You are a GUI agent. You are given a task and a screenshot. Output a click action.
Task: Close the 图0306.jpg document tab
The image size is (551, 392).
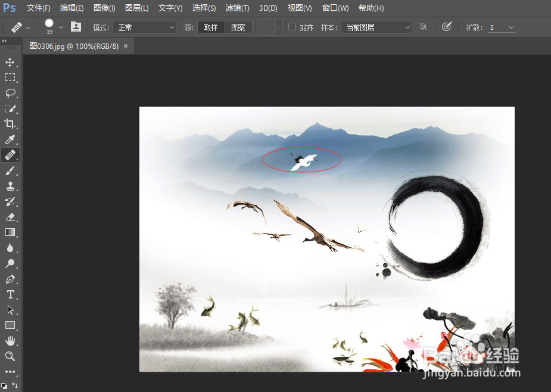(x=126, y=46)
